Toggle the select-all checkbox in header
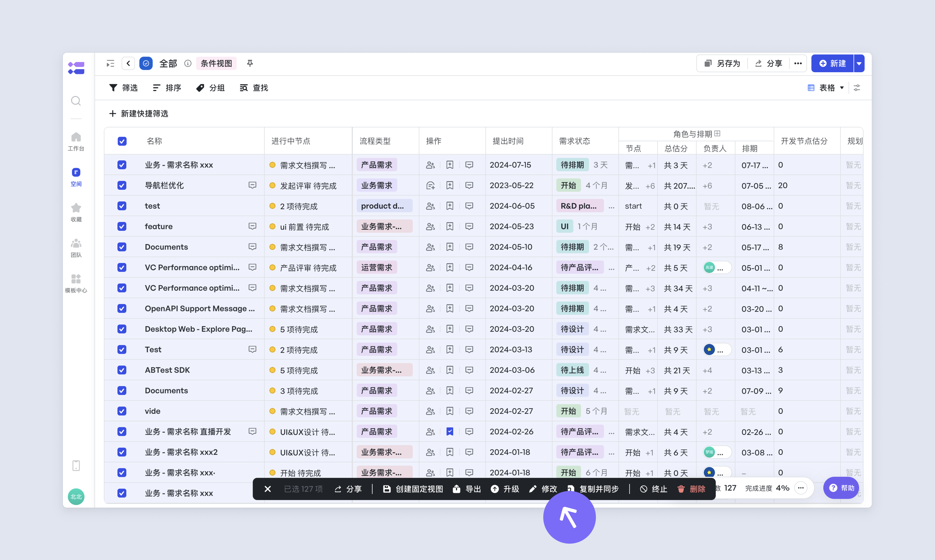This screenshot has width=935, height=560. (x=122, y=141)
